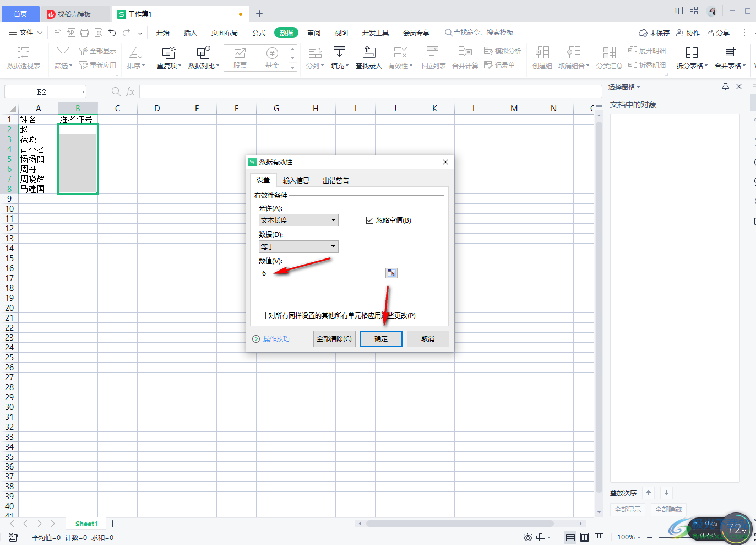Open the 出错警告 dialog tab
The height and width of the screenshot is (545, 756).
(x=336, y=180)
